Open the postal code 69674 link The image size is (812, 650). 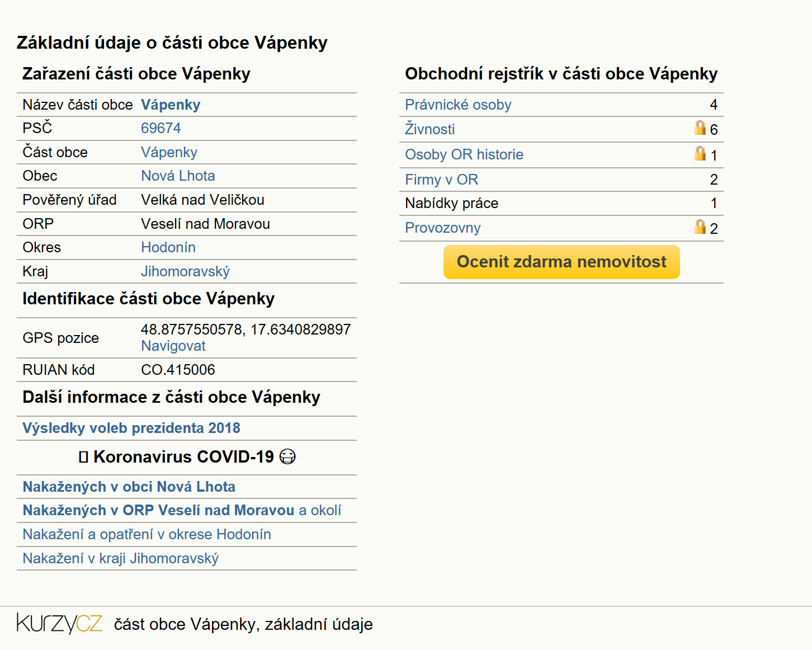tap(161, 128)
